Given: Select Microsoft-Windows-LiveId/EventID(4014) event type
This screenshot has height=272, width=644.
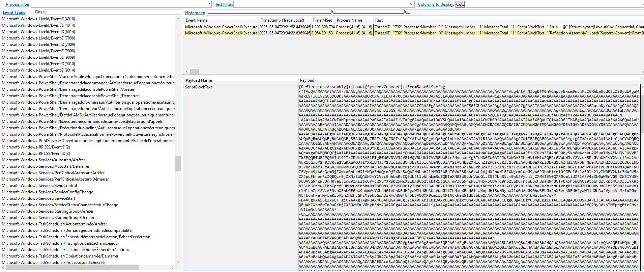Looking at the screenshot, I should (38, 25).
